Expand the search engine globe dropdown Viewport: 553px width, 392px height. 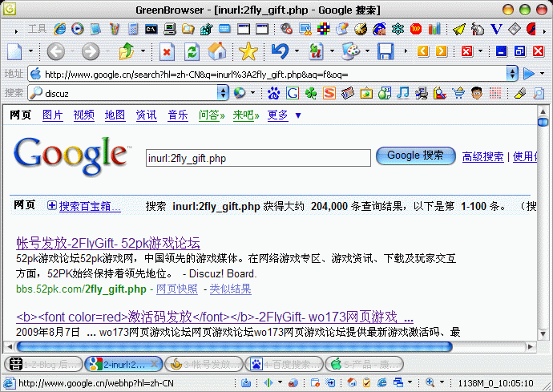coord(252,93)
